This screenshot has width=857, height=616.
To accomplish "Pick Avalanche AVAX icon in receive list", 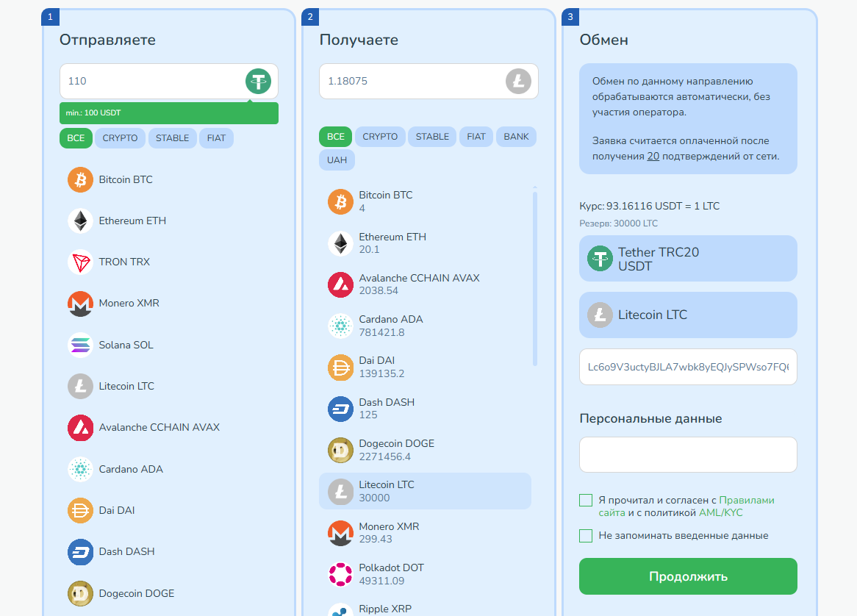I will [x=340, y=284].
